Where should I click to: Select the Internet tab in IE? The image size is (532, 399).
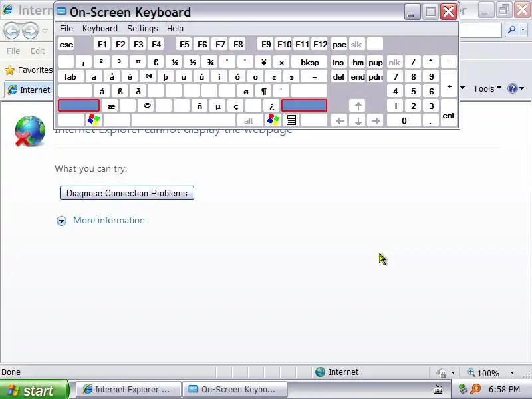29,90
